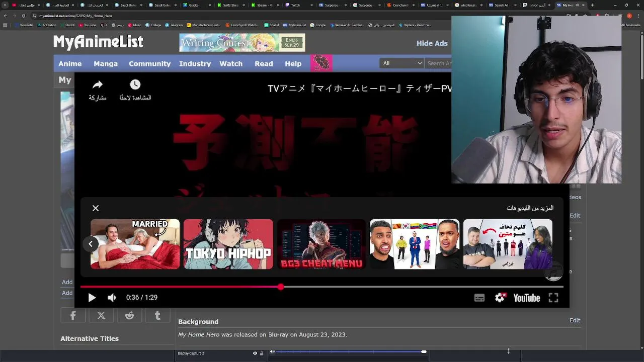The width and height of the screenshot is (644, 362).
Task: Focus the Search Anime input field
Action: 438,63
